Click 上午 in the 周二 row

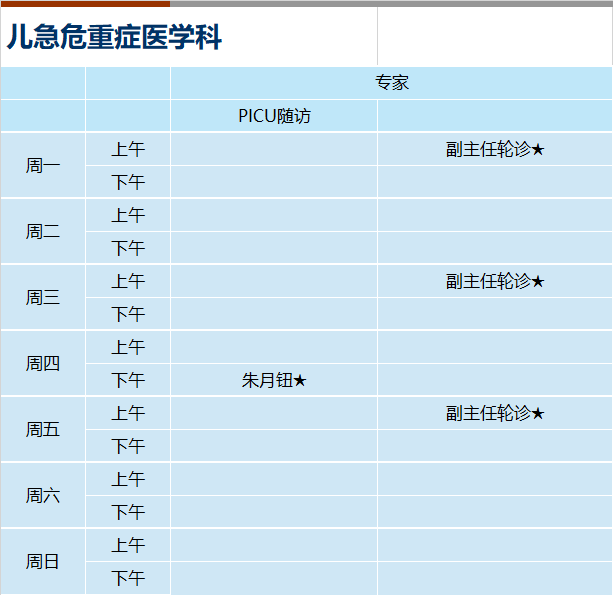click(128, 215)
